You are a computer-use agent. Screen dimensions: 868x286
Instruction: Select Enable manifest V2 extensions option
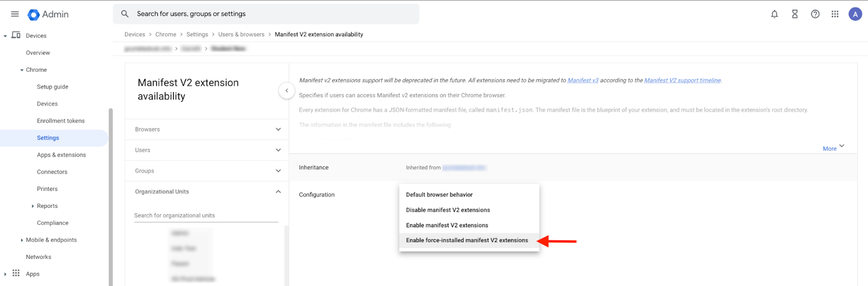(469, 225)
